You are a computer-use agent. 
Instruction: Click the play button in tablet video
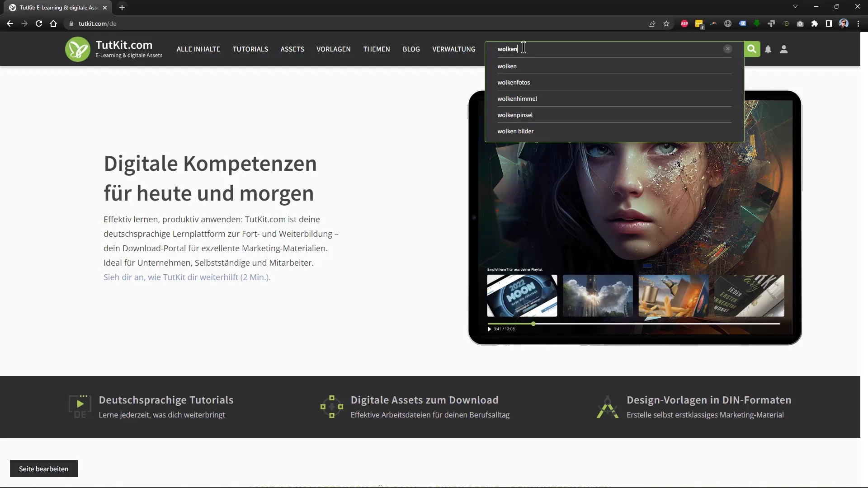coord(489,329)
